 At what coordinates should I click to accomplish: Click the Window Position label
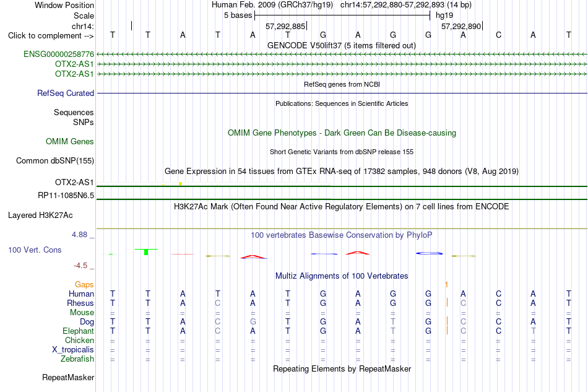64,5
